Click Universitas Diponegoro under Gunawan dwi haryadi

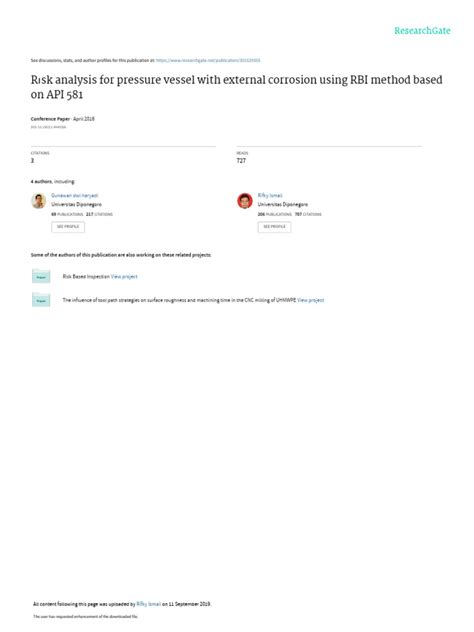[x=77, y=204]
